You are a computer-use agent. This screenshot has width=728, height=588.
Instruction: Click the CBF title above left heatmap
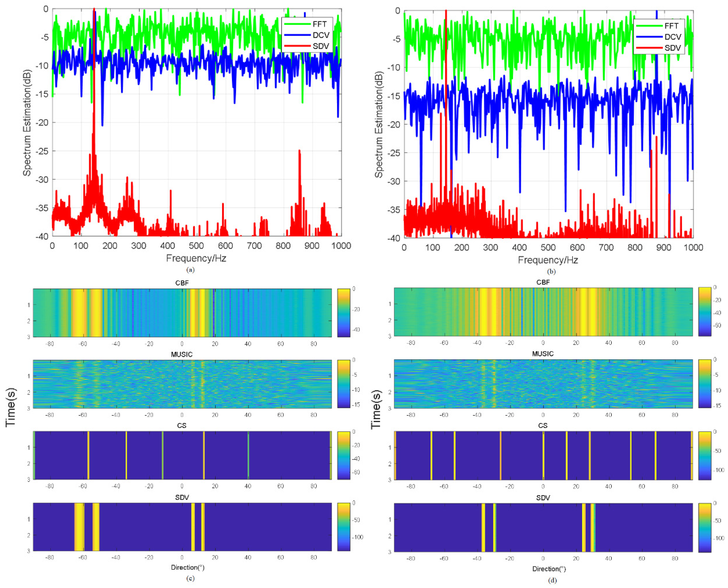click(x=182, y=283)
